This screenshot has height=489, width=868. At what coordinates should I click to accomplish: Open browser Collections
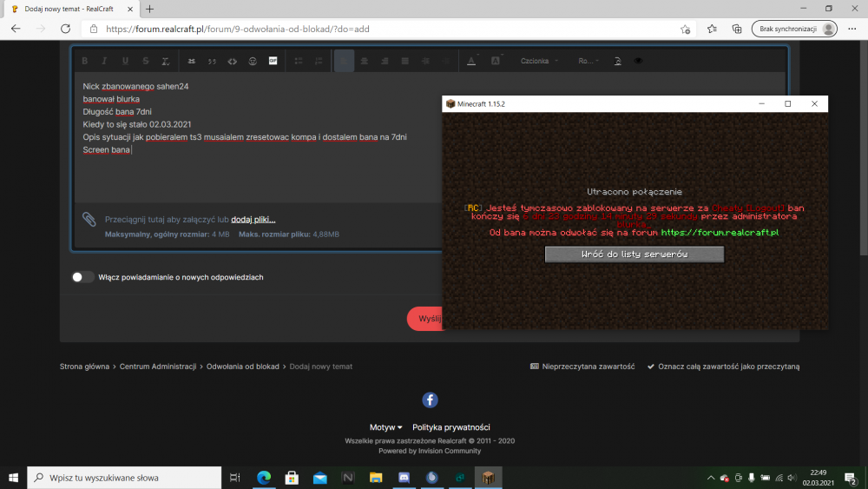(x=737, y=29)
